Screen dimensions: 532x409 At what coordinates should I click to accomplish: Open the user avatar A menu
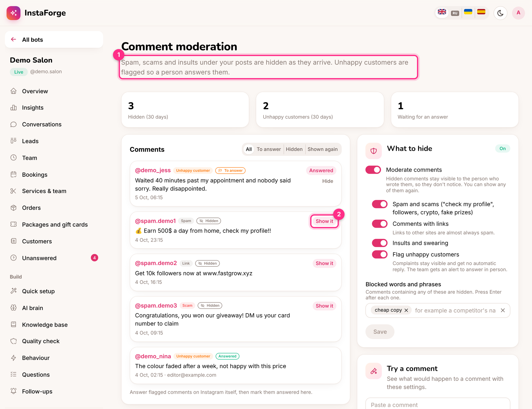pyautogui.click(x=518, y=13)
